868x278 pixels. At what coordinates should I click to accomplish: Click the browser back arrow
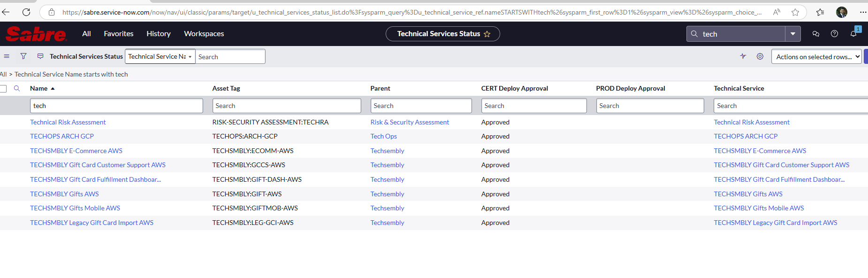(x=6, y=12)
